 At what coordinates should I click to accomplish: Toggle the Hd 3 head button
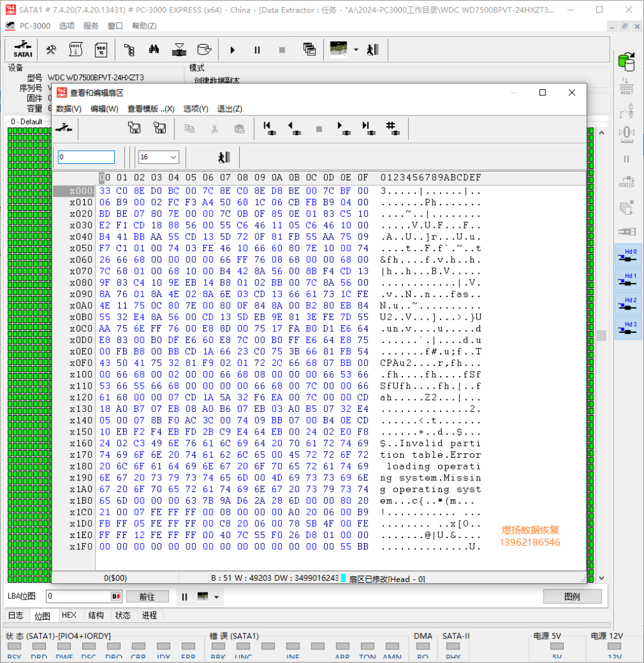point(628,328)
